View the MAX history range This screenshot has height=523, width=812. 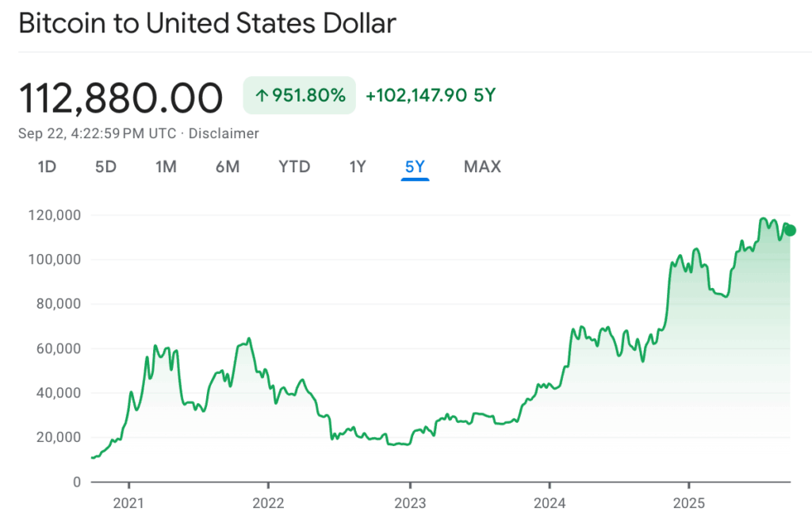click(x=482, y=167)
